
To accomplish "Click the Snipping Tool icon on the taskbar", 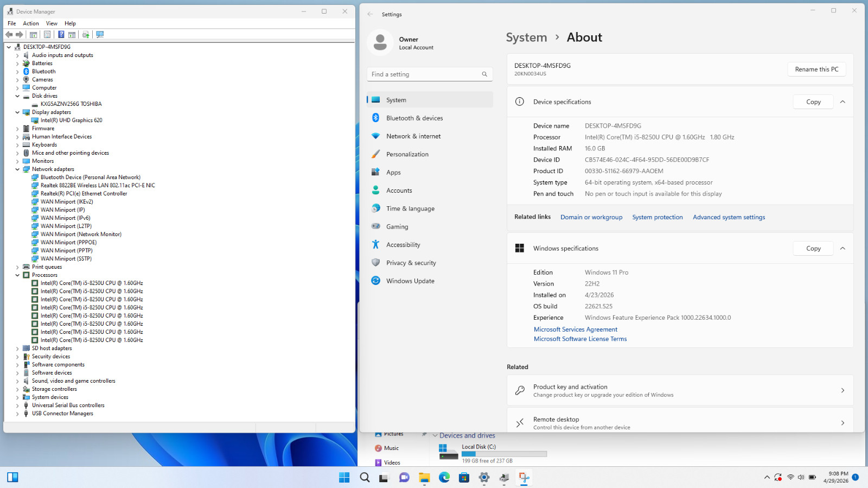I will (x=524, y=478).
